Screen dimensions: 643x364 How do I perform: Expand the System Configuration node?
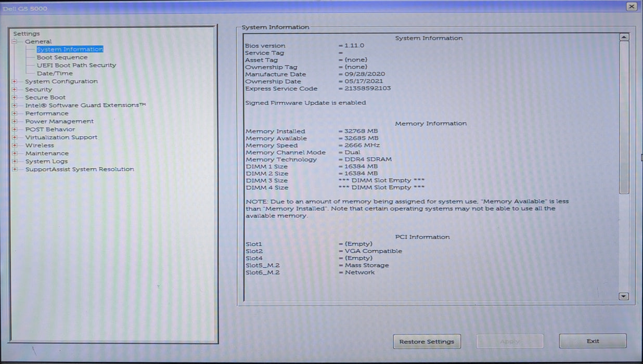(15, 82)
